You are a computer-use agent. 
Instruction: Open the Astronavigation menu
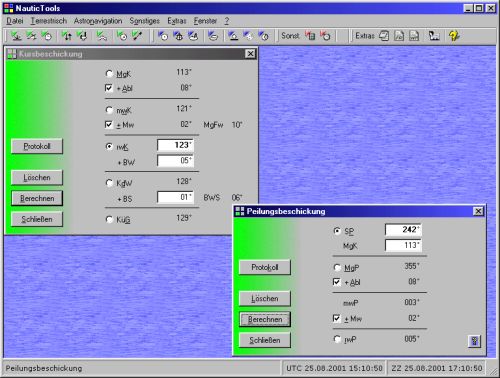point(98,21)
